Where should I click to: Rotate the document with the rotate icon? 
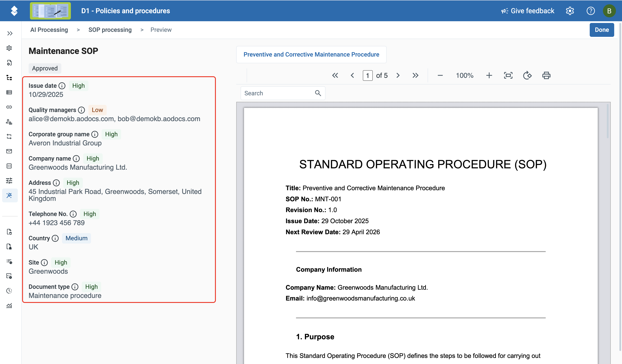coord(527,75)
